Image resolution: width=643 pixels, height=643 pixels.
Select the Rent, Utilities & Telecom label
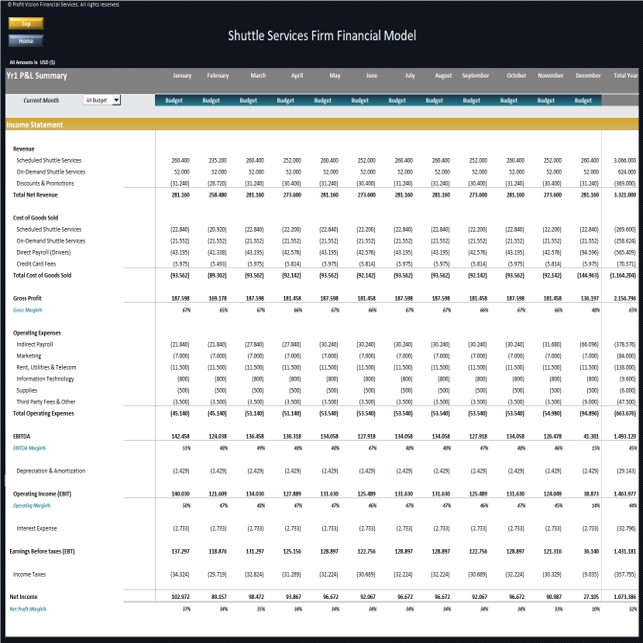pos(46,367)
